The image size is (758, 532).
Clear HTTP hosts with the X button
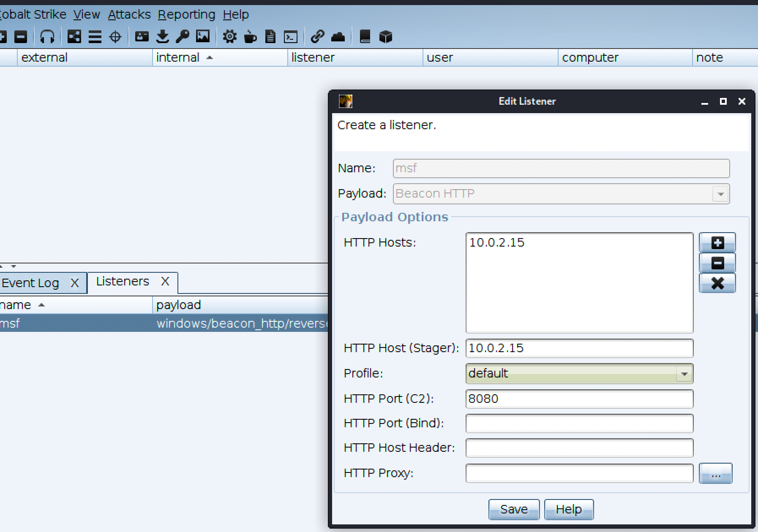[717, 283]
